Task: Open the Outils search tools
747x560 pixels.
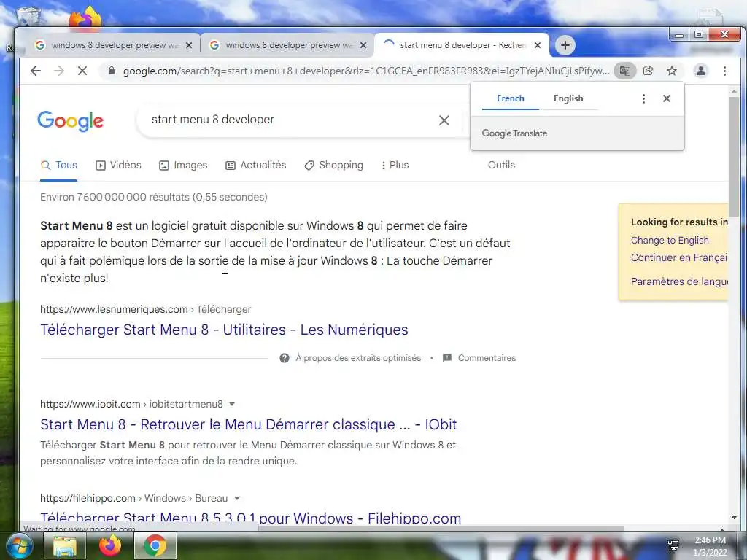Action: click(501, 166)
